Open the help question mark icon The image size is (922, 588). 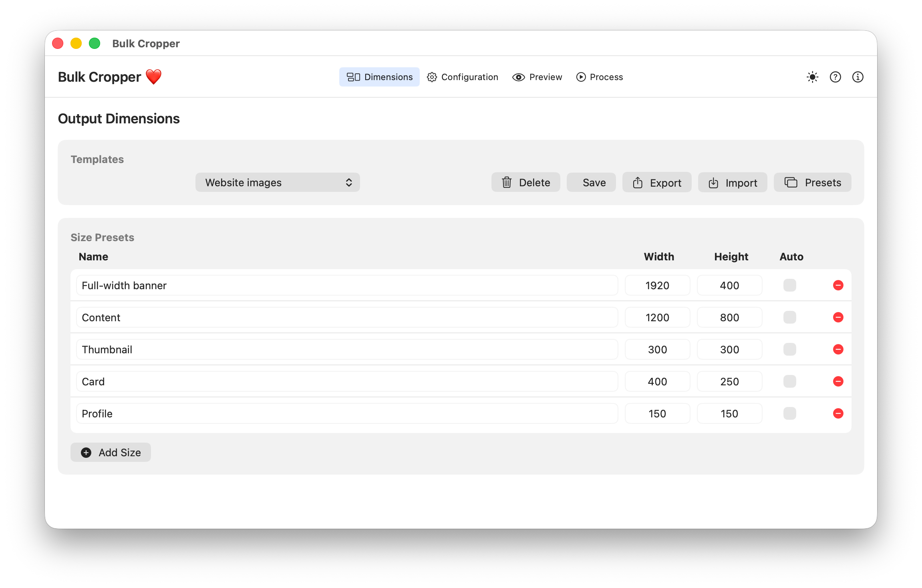click(835, 77)
